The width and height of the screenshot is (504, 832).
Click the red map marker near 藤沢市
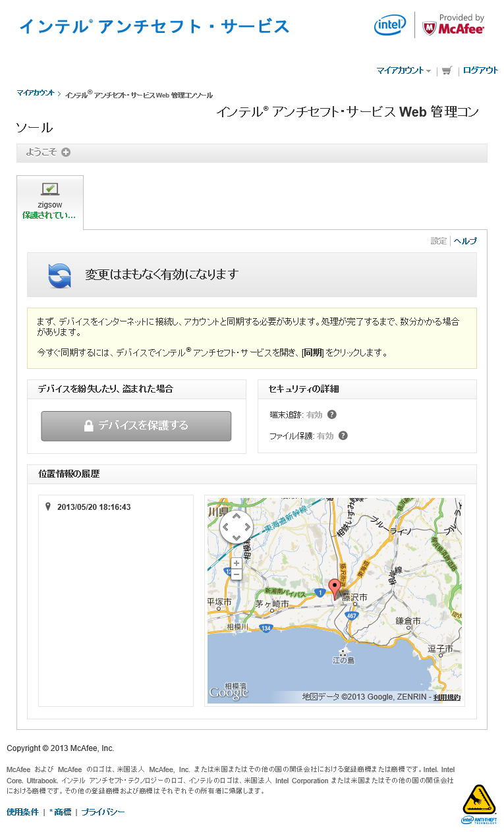pos(335,588)
